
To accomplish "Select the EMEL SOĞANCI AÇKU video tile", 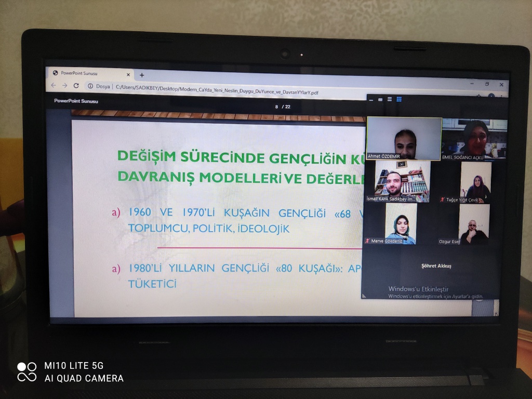I will click(474, 139).
